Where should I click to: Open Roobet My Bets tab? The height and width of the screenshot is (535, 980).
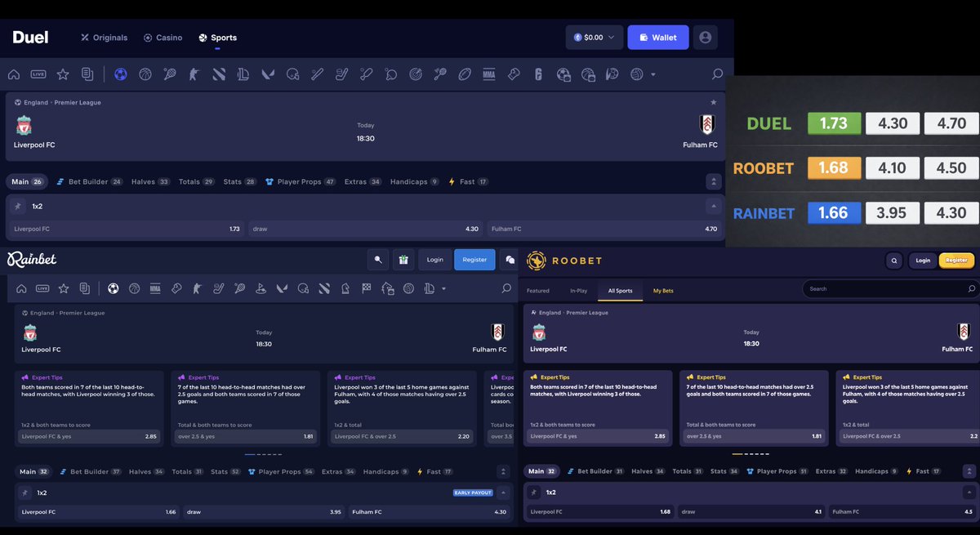(663, 291)
